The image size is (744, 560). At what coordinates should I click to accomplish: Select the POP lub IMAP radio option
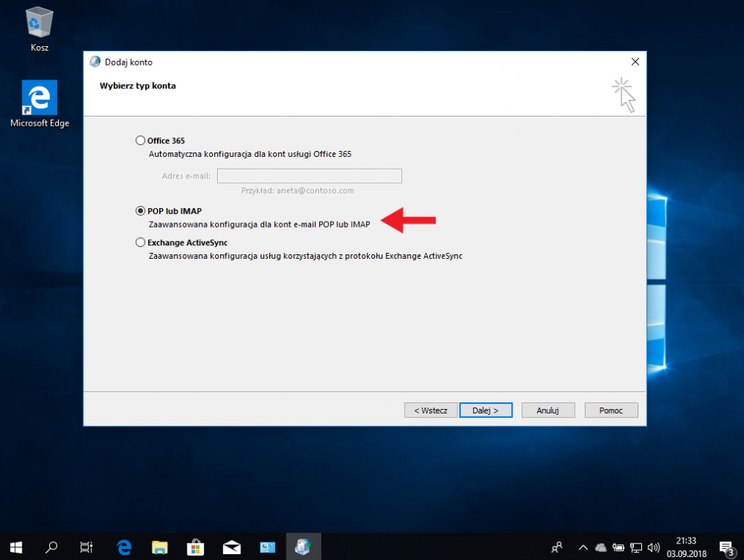tap(141, 211)
